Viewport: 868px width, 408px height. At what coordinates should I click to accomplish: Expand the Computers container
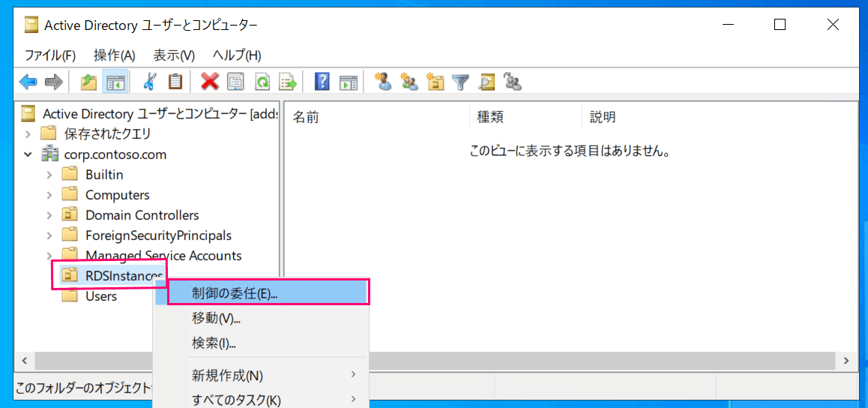[x=49, y=195]
